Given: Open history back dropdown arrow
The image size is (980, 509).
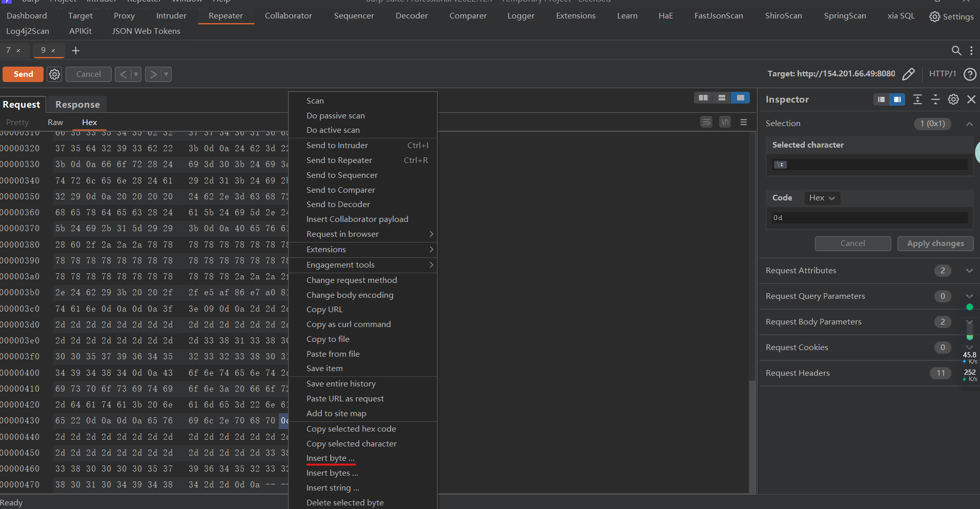Looking at the screenshot, I should (x=136, y=74).
